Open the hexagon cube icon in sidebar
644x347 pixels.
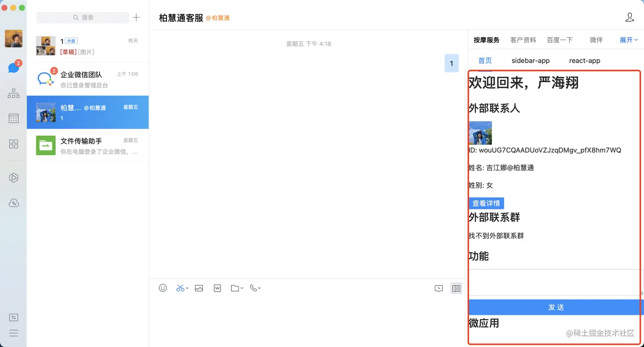(14, 178)
